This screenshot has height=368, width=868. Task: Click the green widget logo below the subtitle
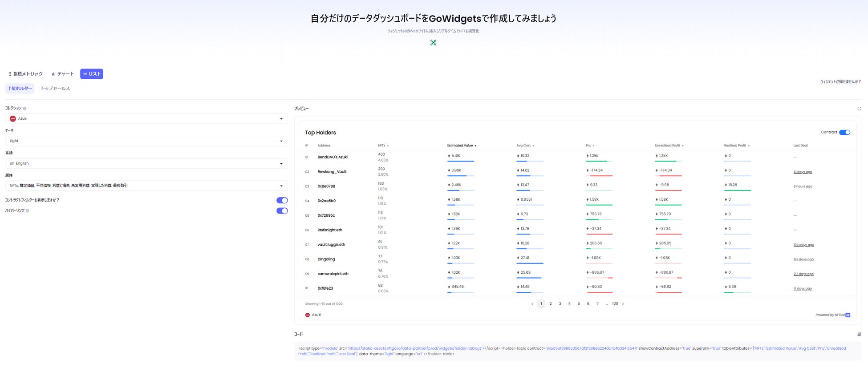(433, 43)
